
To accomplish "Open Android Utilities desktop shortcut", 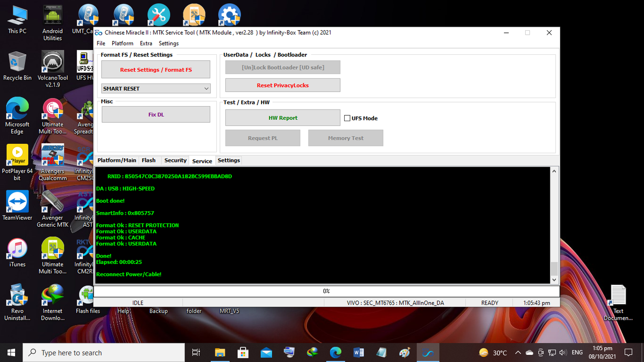I will (52, 23).
